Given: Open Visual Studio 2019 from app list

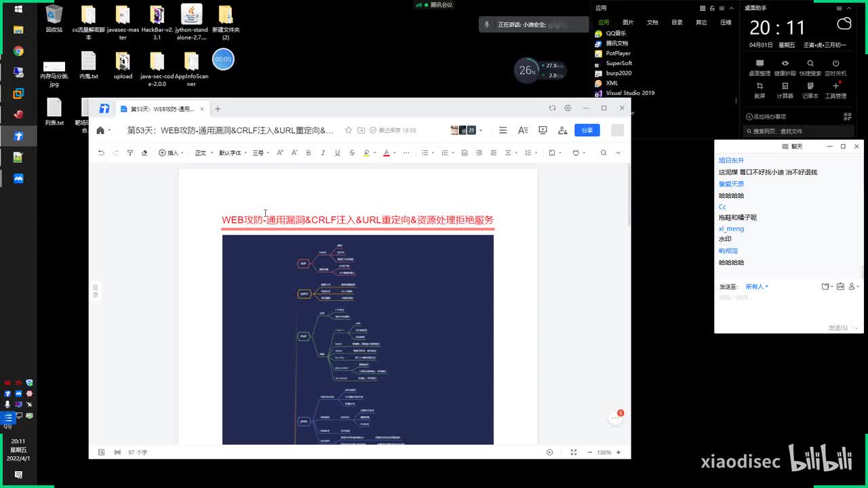Looking at the screenshot, I should 625,93.
